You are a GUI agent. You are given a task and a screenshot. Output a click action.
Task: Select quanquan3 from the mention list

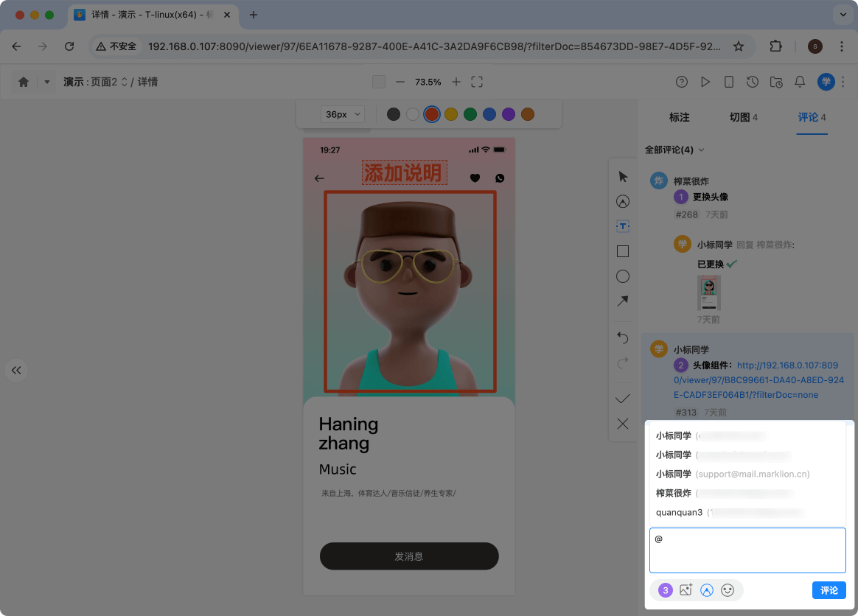[x=678, y=512]
